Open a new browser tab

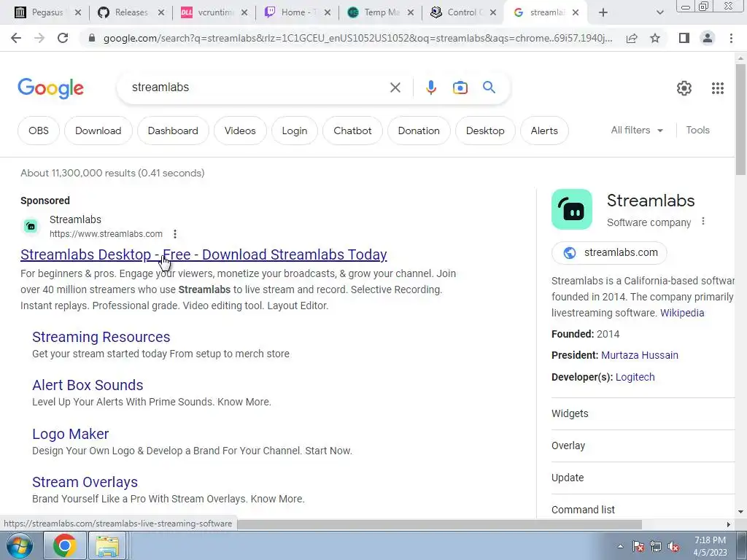[603, 12]
